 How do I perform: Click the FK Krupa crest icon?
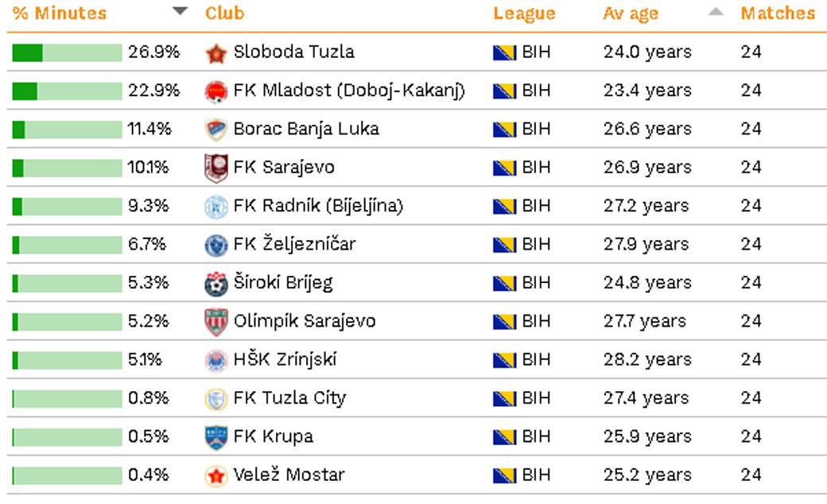(x=215, y=437)
